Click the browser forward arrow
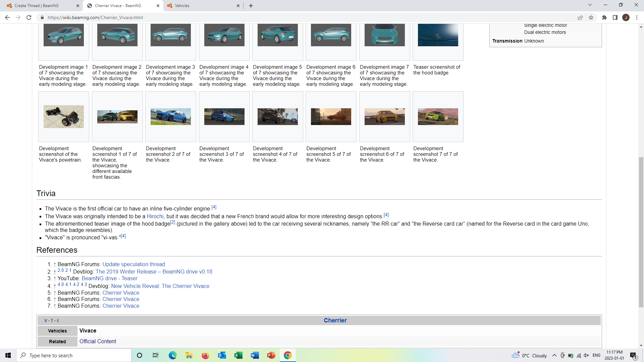Viewport: 644px width, 362px height. 18,17
